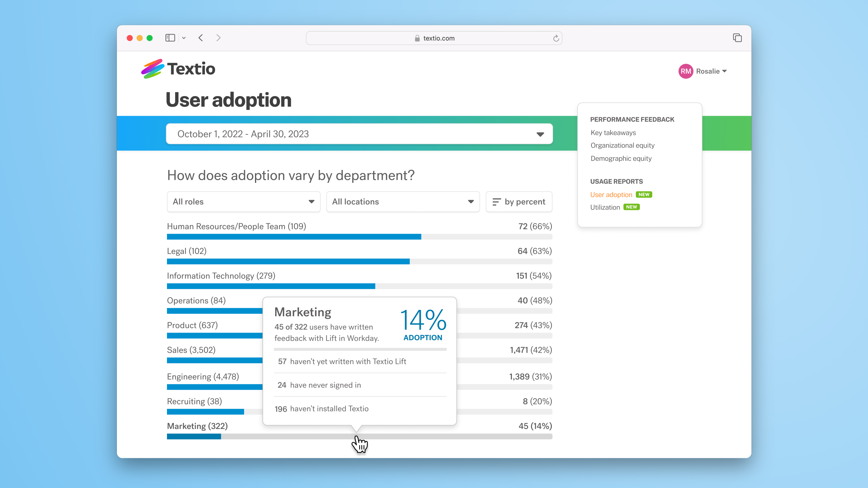Expand the All roles filter
The height and width of the screenshot is (488, 868).
[x=243, y=202]
